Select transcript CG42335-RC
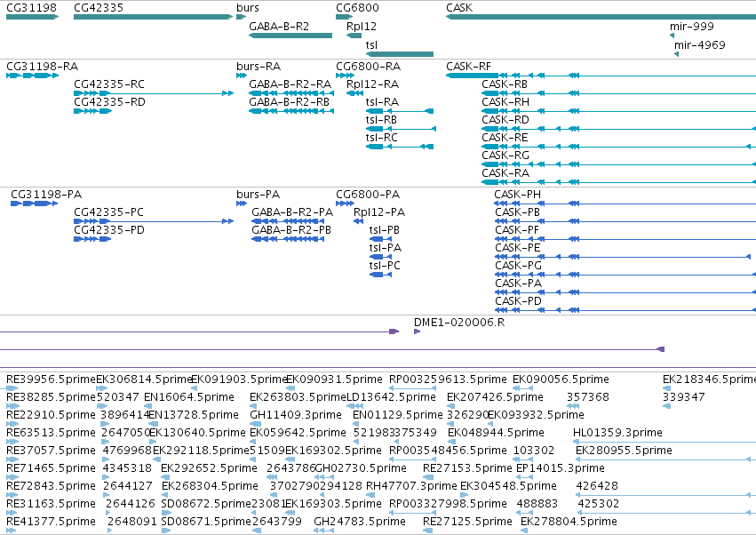The image size is (756, 535). [109, 84]
